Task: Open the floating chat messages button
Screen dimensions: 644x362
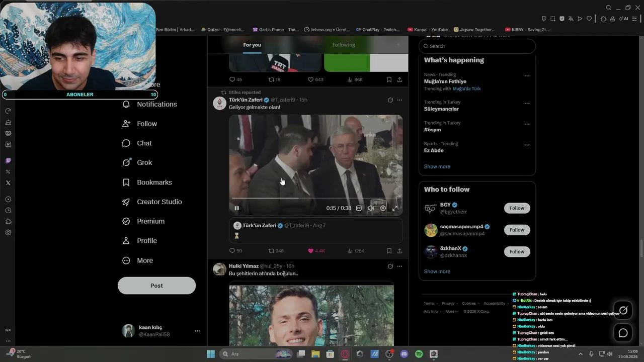Action: (623, 333)
